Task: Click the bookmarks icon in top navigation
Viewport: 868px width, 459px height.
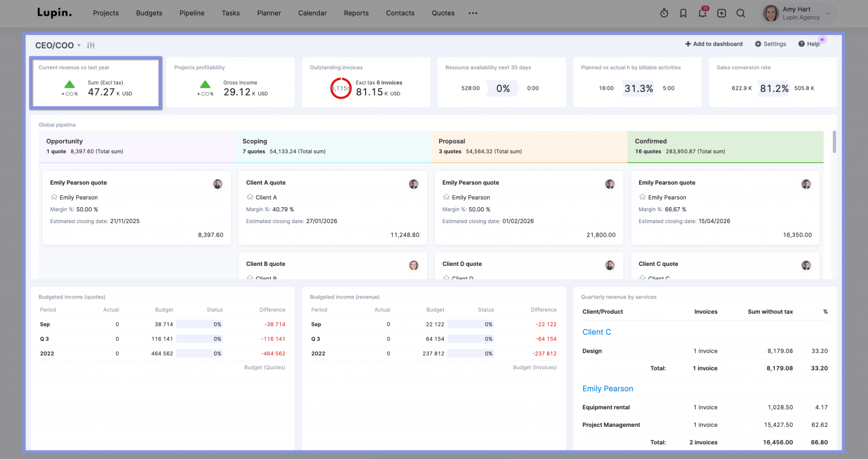Action: click(683, 12)
